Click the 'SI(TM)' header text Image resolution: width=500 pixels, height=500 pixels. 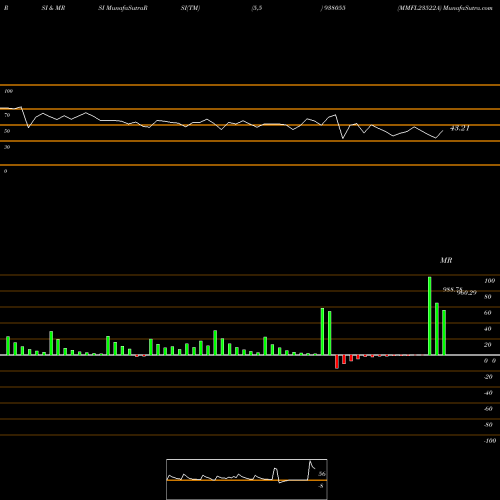190,8
